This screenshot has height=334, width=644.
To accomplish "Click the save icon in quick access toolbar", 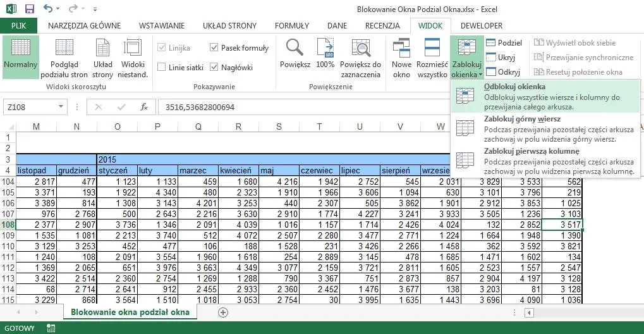I will pos(29,9).
